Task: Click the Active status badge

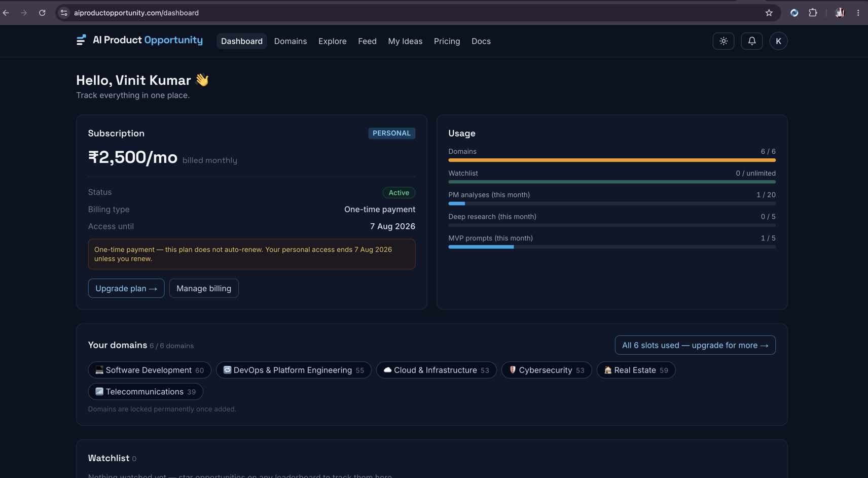Action: [x=399, y=192]
